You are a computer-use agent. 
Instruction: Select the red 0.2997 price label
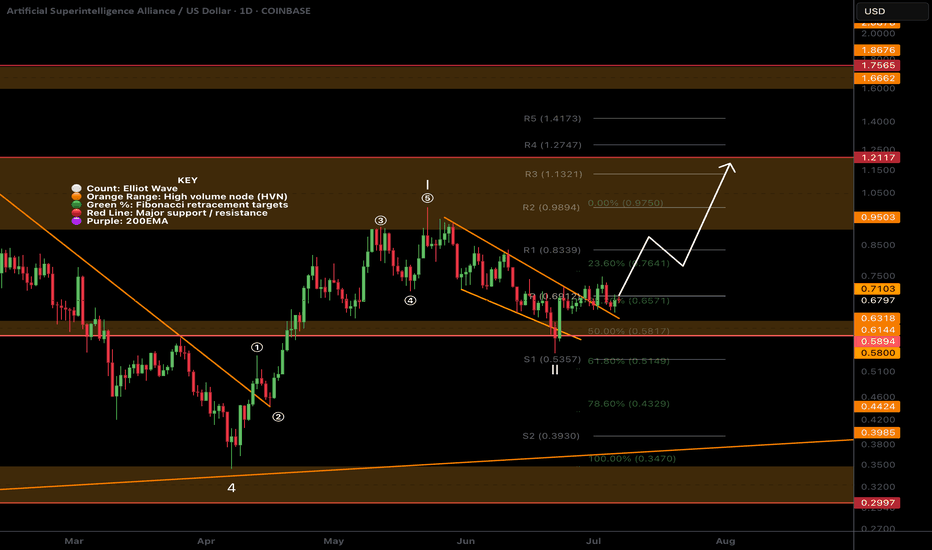877,503
